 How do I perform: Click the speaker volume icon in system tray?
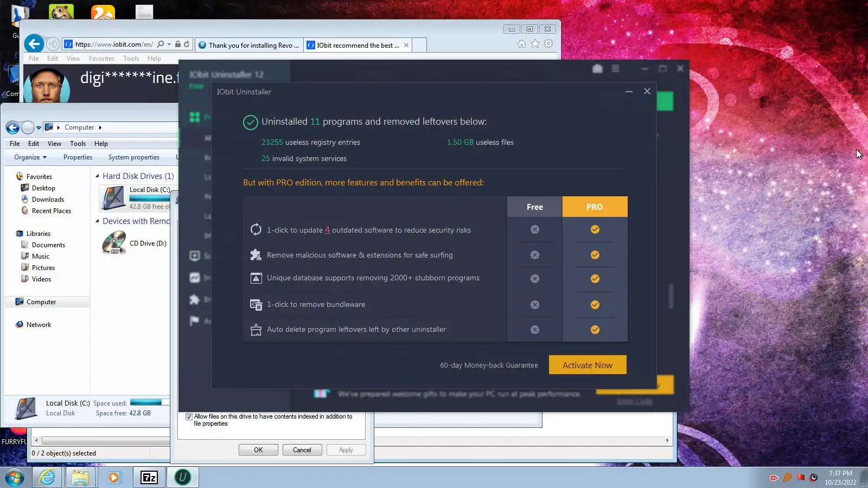(814, 478)
